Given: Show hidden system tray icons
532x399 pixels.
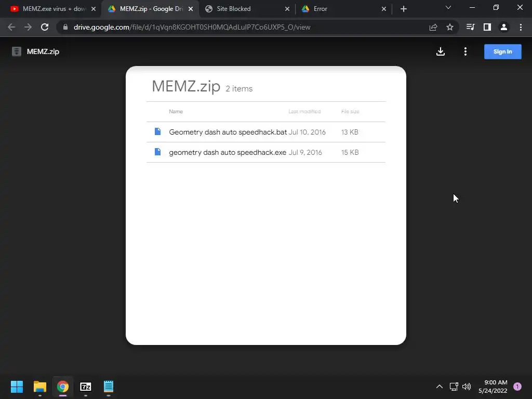Looking at the screenshot, I should point(440,387).
